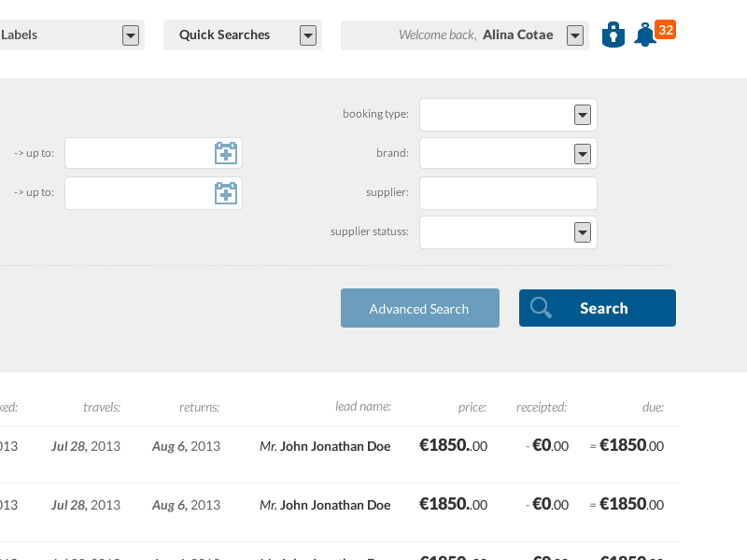Click the "Advanced Search" button
Viewport: 747px width, 560px height.
pyautogui.click(x=419, y=307)
